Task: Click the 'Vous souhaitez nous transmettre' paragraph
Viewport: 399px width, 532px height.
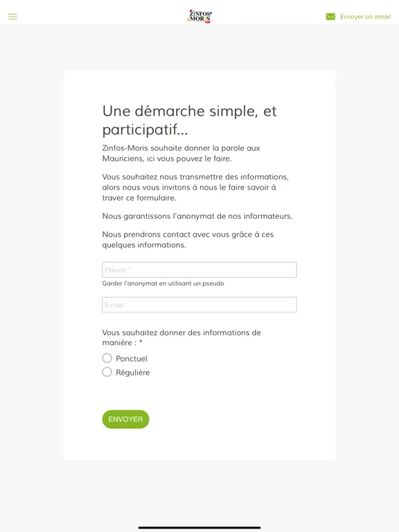Action: [195, 187]
